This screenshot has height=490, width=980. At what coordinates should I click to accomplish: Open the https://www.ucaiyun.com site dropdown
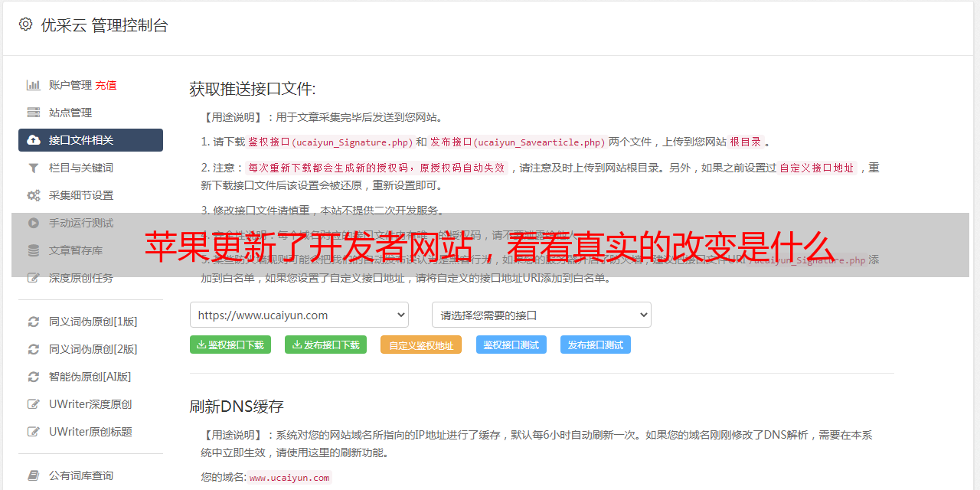(x=299, y=315)
